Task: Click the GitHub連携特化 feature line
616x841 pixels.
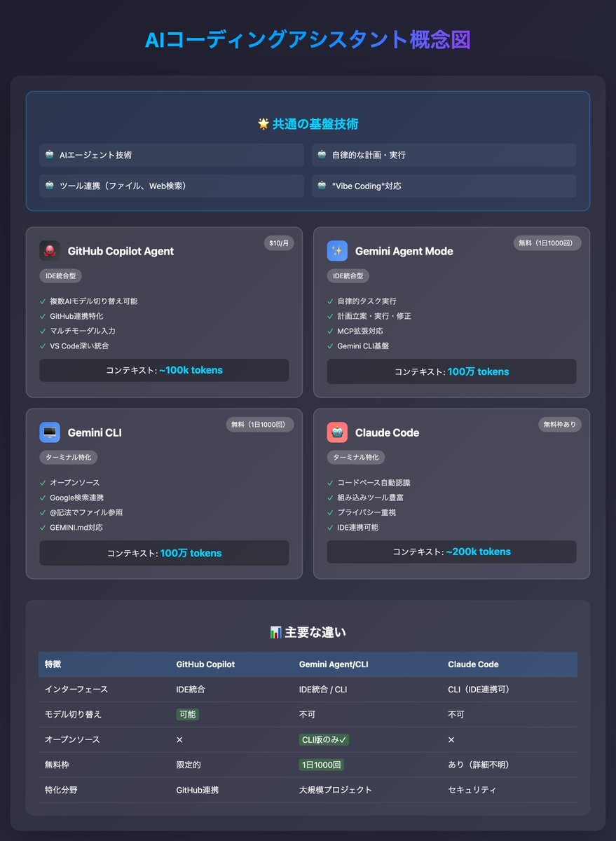Action: coord(78,316)
